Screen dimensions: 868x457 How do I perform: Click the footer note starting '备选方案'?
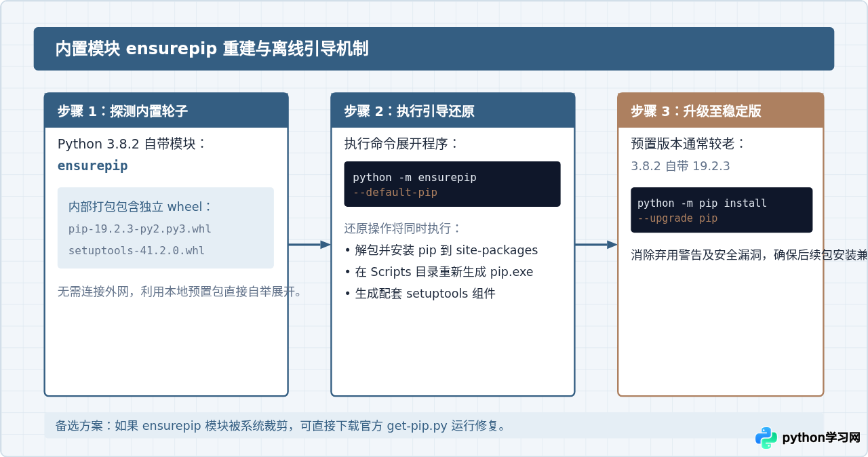[281, 426]
